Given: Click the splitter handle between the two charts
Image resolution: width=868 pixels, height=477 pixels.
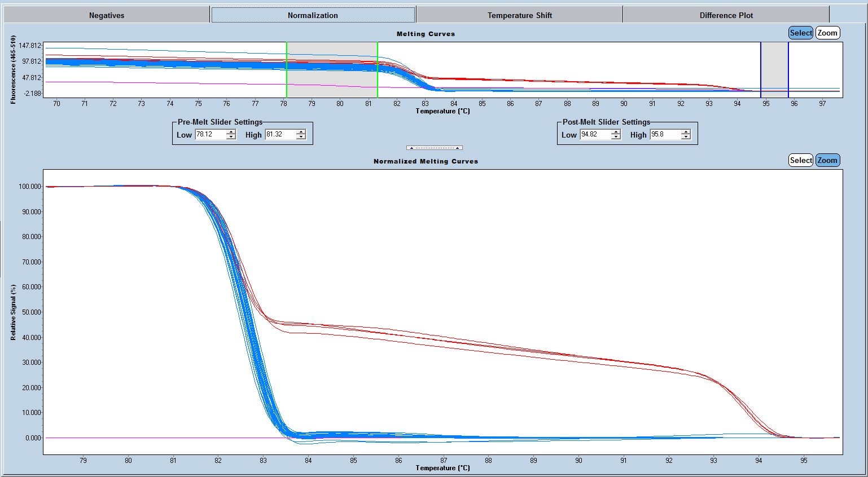Looking at the screenshot, I should [x=434, y=148].
